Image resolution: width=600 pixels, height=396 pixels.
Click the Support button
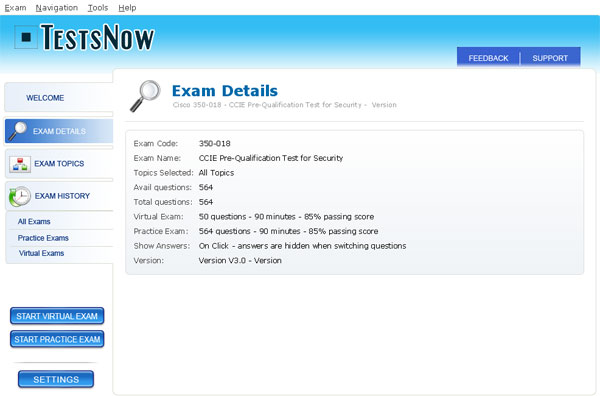tap(550, 58)
